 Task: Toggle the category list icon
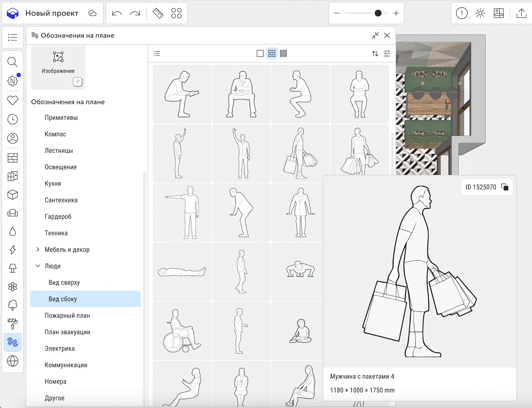pyautogui.click(x=157, y=53)
